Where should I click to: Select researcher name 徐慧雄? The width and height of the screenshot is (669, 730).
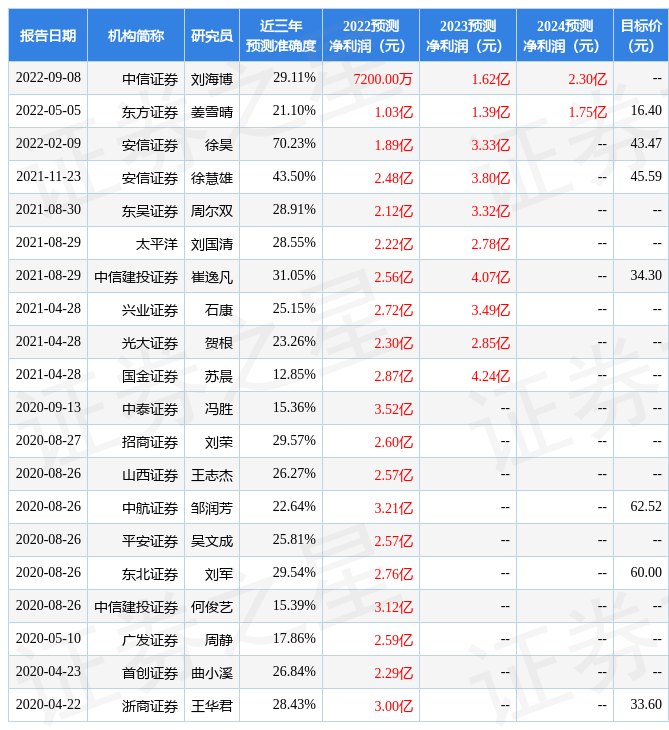click(212, 178)
